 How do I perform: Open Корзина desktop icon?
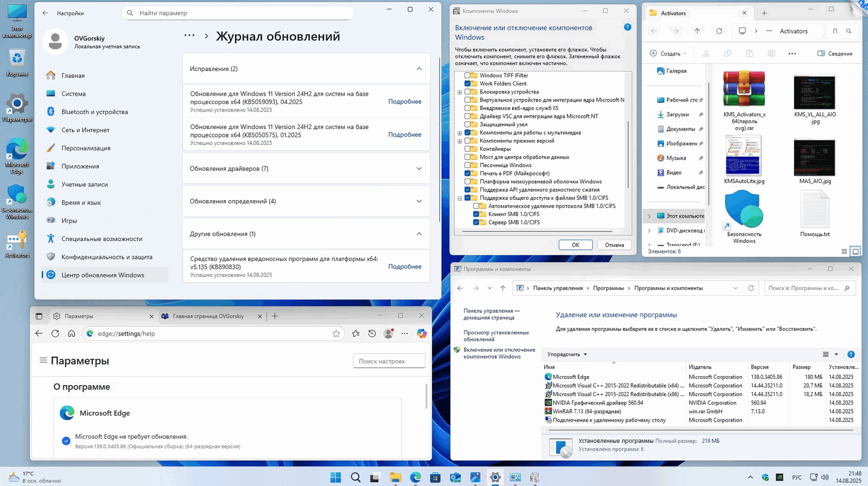17,63
